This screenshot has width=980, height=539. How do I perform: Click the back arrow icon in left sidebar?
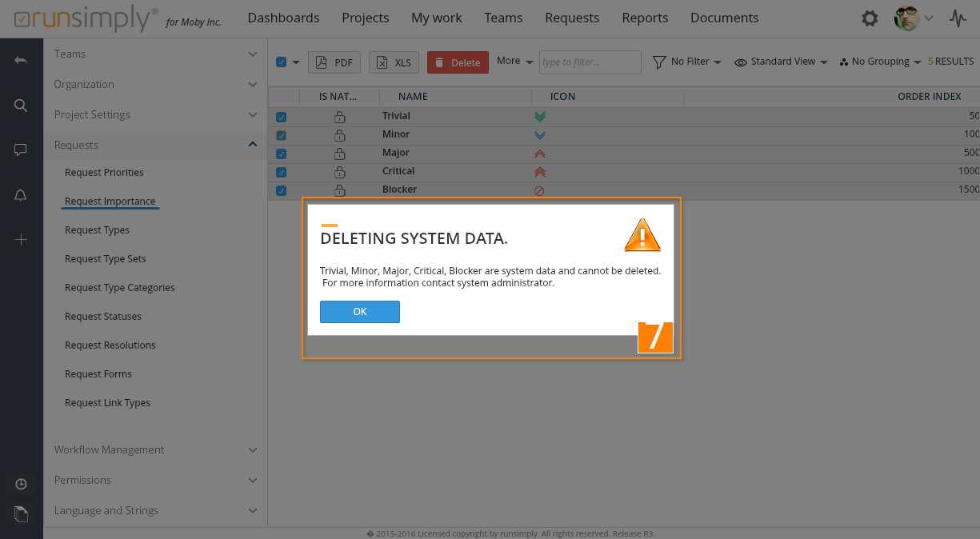(x=21, y=60)
